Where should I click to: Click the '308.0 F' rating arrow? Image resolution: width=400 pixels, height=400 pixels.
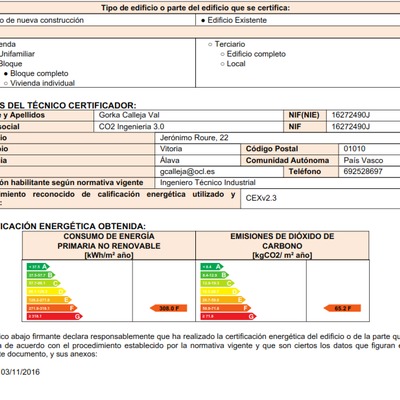point(168,308)
